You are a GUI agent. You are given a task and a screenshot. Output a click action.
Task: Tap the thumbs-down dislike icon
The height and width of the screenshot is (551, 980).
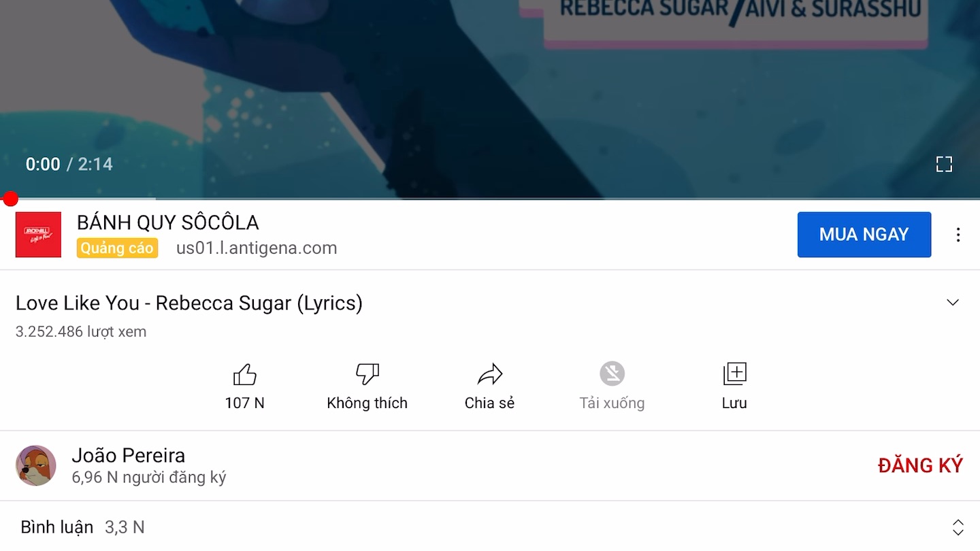(367, 374)
